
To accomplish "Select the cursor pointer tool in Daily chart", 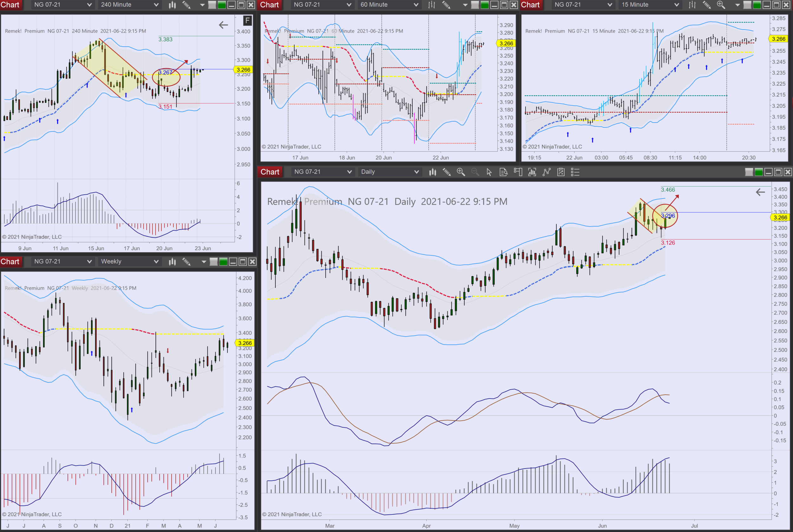I will pos(489,172).
